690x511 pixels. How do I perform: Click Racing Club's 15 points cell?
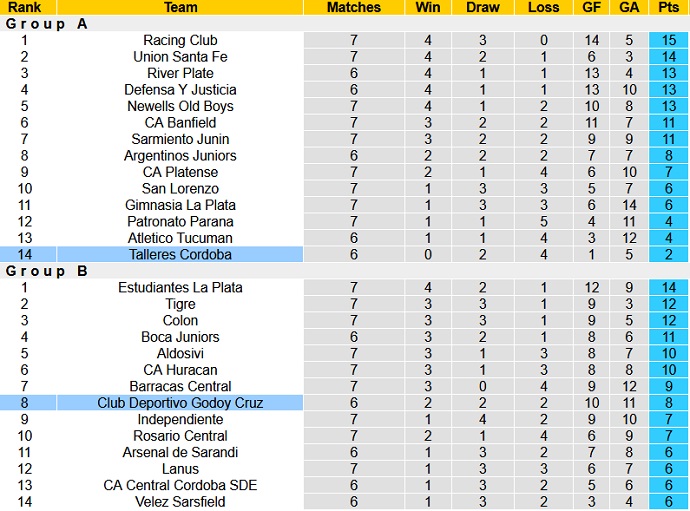668,41
